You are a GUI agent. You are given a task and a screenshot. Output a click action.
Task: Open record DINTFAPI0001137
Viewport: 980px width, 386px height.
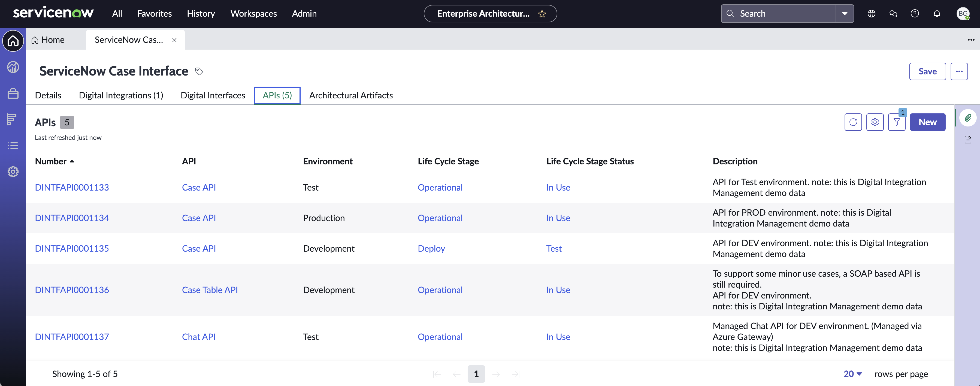point(72,337)
